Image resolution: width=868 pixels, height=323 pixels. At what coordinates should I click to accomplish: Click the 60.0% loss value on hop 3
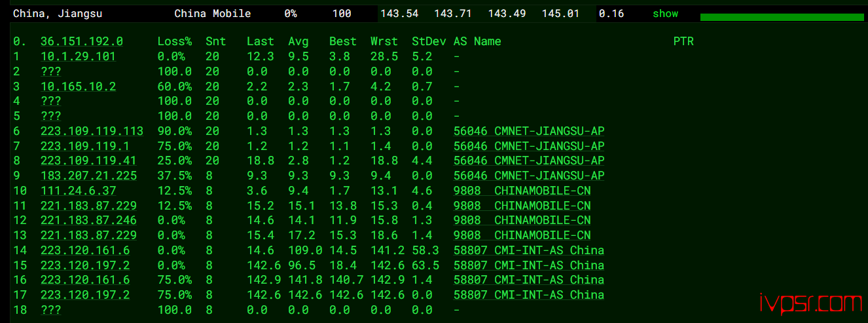pyautogui.click(x=175, y=86)
